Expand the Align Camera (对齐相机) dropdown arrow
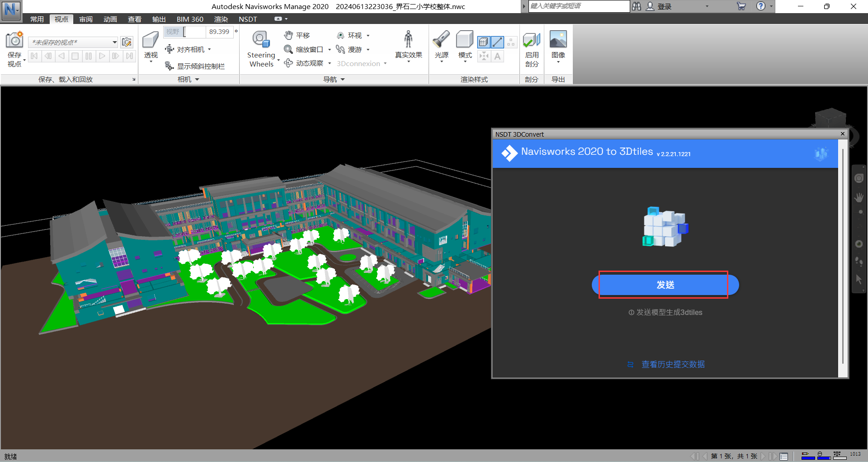Screen dimensions: 868x462 click(x=209, y=49)
